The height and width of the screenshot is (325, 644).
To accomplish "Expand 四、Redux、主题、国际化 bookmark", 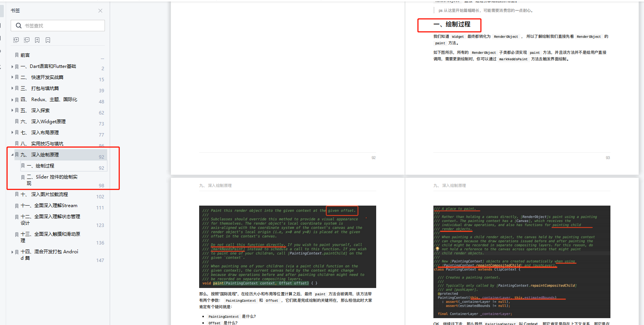I will 12,100.
